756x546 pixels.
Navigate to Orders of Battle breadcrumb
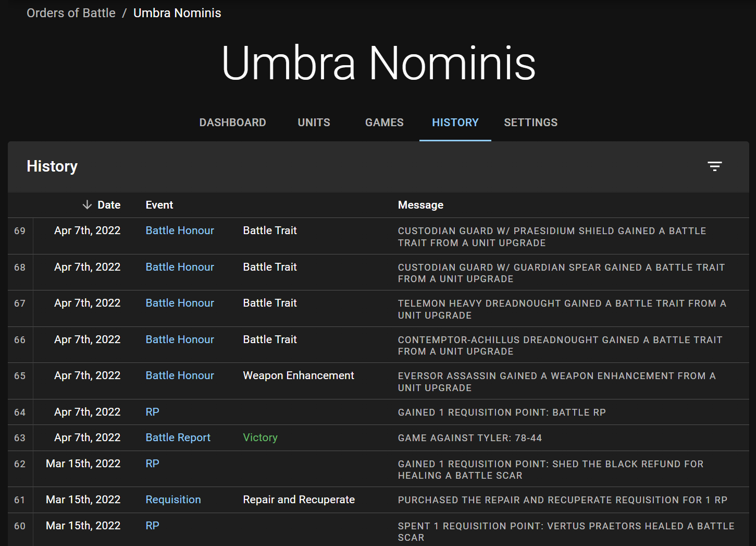click(x=71, y=13)
